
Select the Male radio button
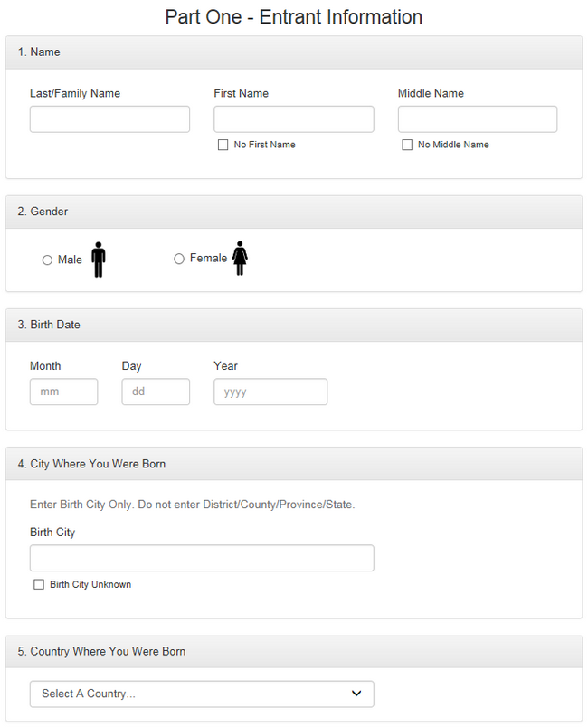(x=47, y=260)
